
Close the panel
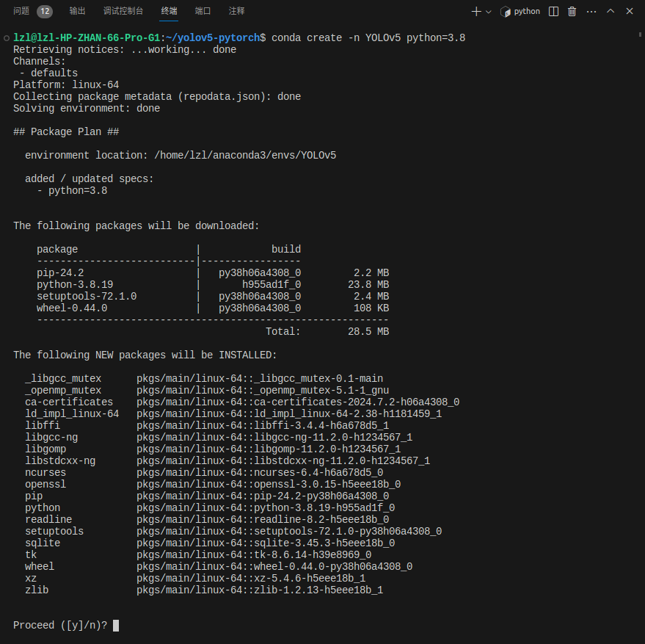(629, 12)
